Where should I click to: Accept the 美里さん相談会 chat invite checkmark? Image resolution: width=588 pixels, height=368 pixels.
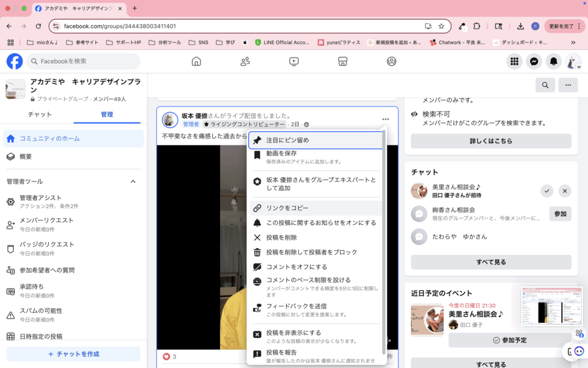coord(547,191)
